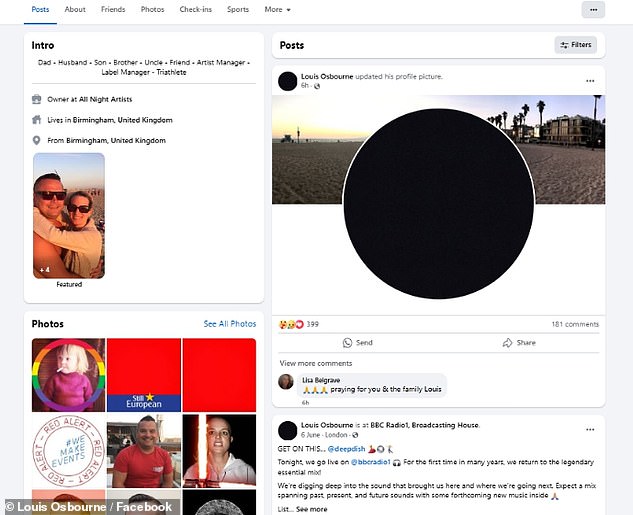Click the 6h timestamp under Lisa's comment

306,402
